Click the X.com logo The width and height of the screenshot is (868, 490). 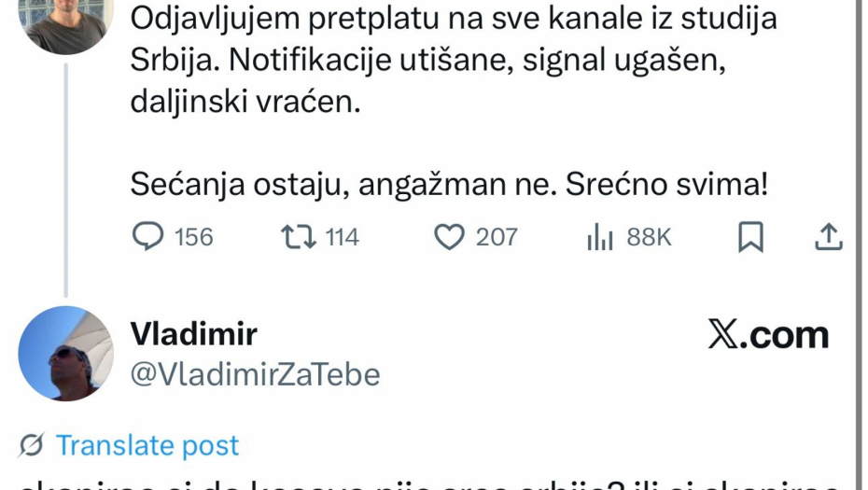[x=767, y=336]
